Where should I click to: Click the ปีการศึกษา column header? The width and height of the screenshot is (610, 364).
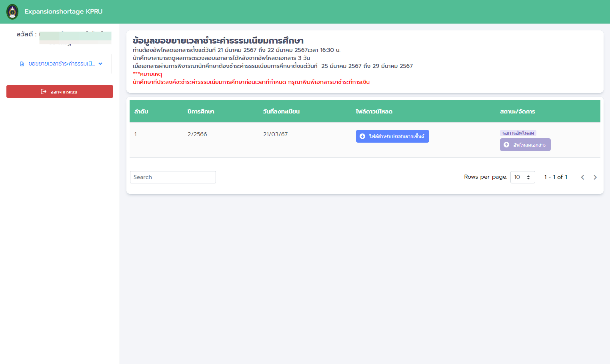tap(201, 111)
